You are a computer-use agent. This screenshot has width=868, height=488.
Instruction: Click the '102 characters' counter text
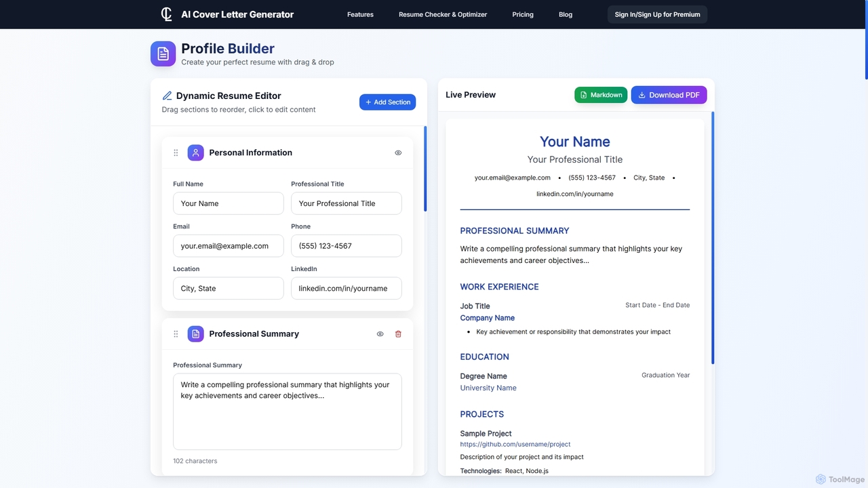coord(195,461)
